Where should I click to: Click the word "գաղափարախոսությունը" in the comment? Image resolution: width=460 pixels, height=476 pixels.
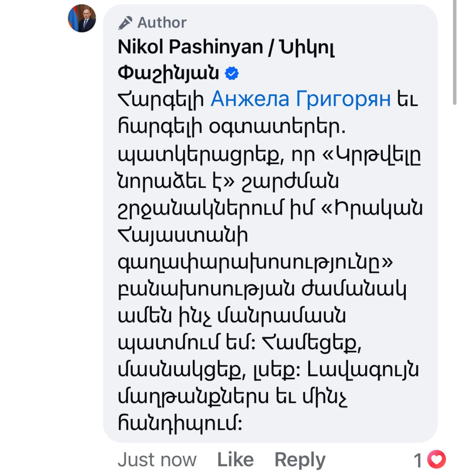tap(249, 263)
